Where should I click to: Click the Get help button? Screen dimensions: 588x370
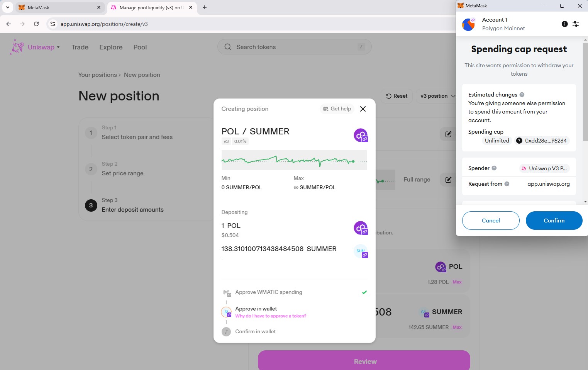337,109
